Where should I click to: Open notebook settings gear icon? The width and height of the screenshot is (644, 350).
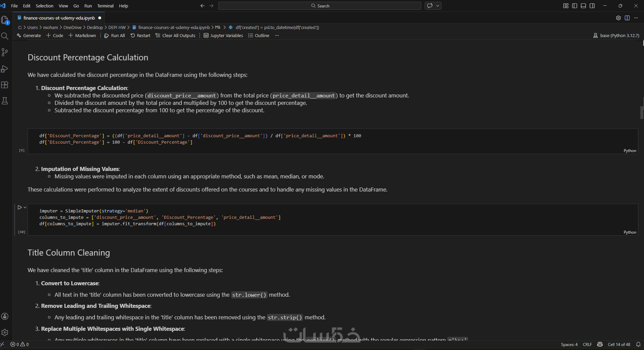click(x=618, y=18)
